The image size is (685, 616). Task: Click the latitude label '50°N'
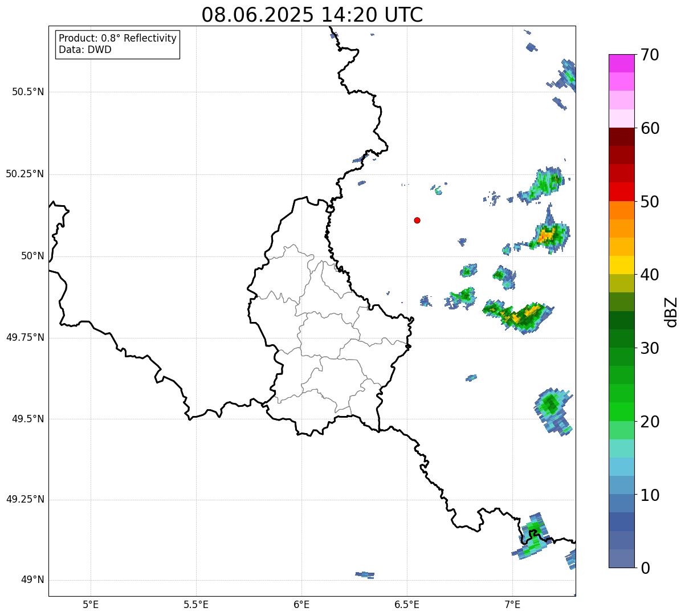click(x=32, y=256)
